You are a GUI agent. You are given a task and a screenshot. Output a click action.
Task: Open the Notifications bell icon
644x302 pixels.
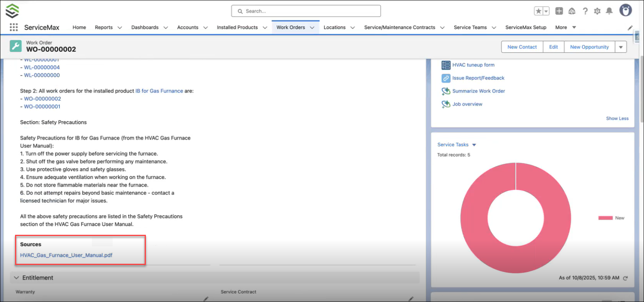pyautogui.click(x=609, y=11)
